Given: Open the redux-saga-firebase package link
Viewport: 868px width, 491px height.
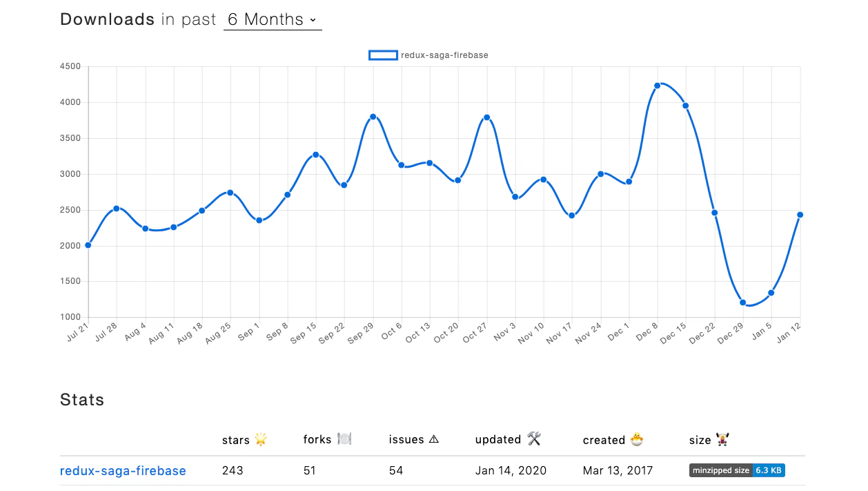Looking at the screenshot, I should (x=123, y=471).
